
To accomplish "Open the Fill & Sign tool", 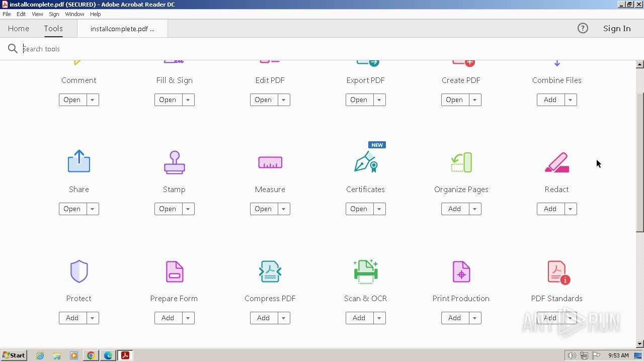I will coord(168,100).
